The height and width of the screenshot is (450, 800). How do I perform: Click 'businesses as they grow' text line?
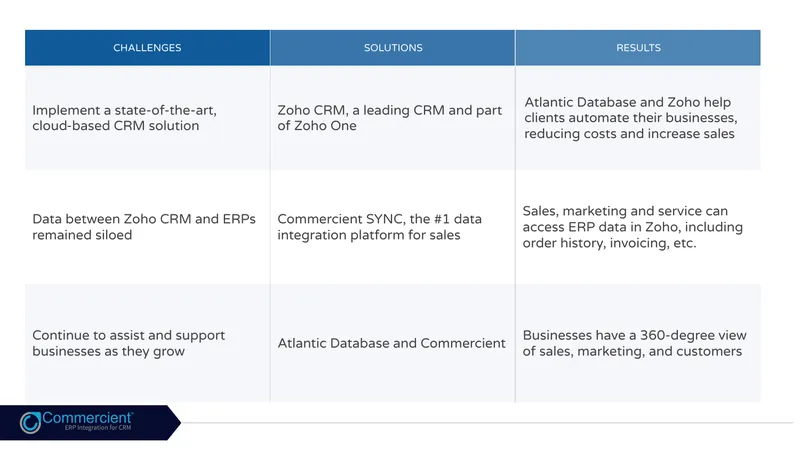point(108,352)
